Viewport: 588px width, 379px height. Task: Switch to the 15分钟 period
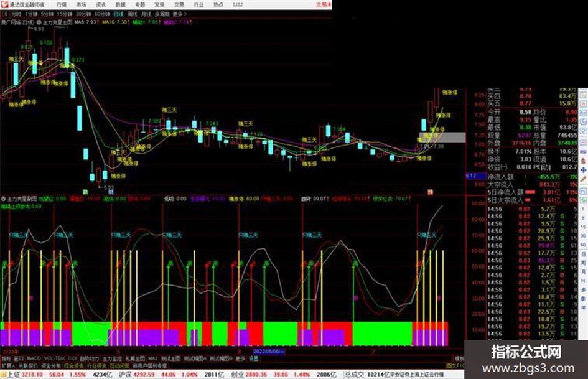pyautogui.click(x=65, y=14)
